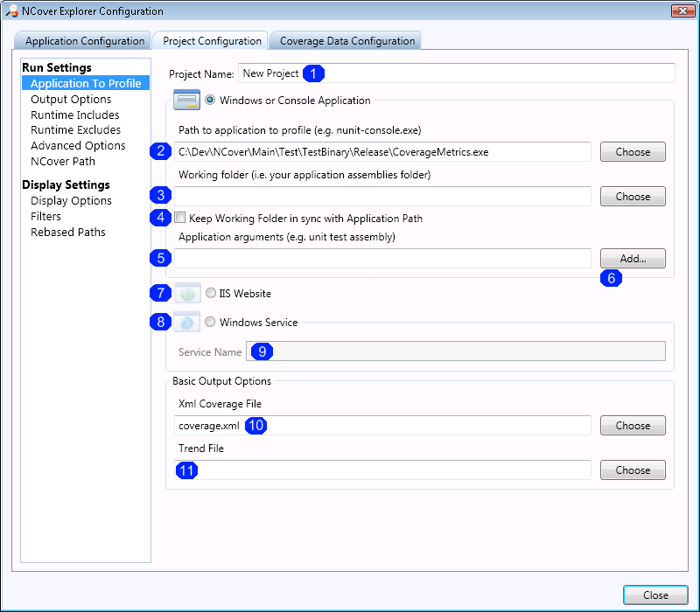Click the Service Name field
Viewport: 700px width, 612px height.
pos(455,351)
